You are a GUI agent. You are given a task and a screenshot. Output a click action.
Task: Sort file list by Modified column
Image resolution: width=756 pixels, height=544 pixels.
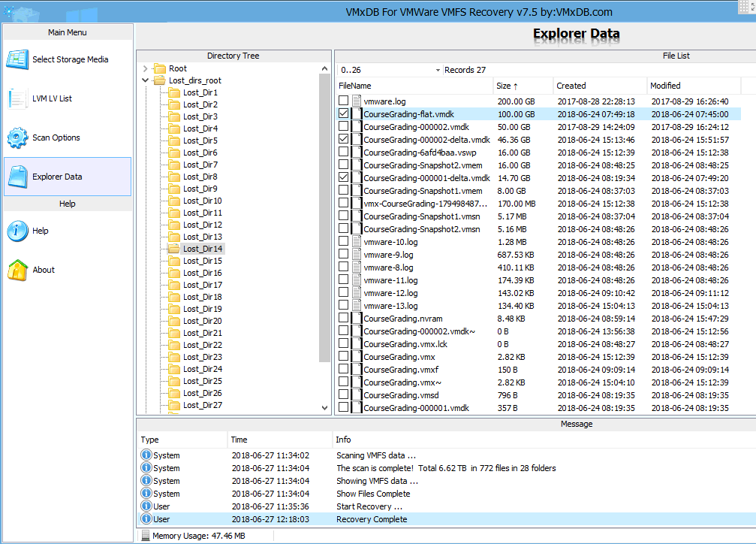coord(694,86)
